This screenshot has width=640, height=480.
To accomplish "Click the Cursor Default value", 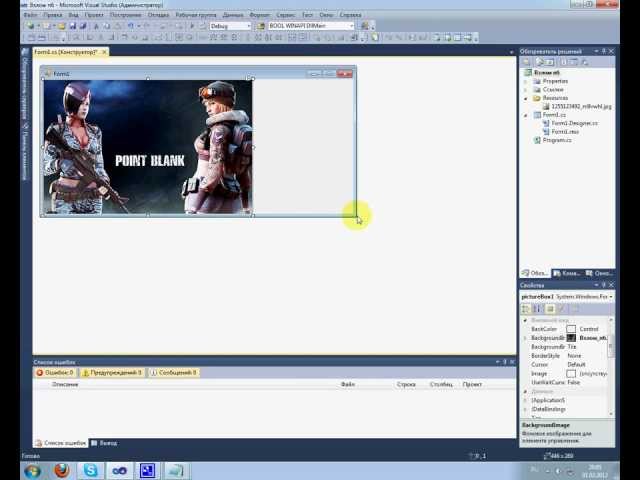I will tap(576, 364).
